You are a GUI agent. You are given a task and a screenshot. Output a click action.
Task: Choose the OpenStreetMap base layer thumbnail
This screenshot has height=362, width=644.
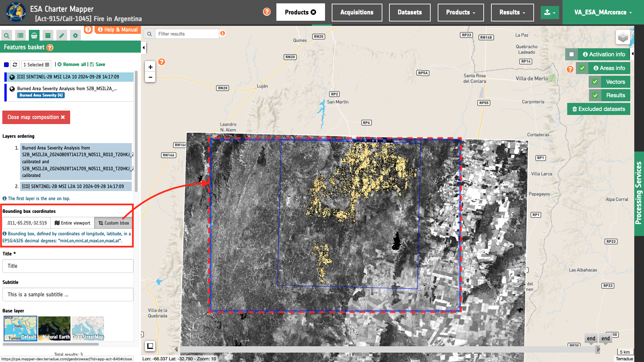point(88,328)
